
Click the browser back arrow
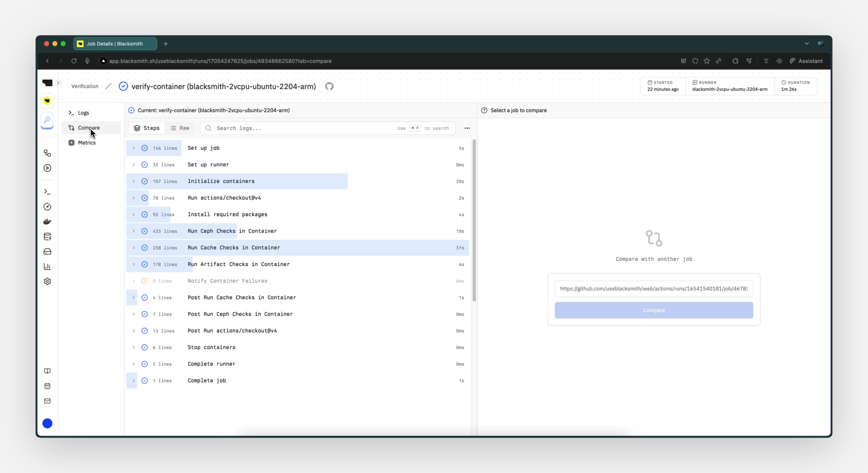click(x=47, y=61)
